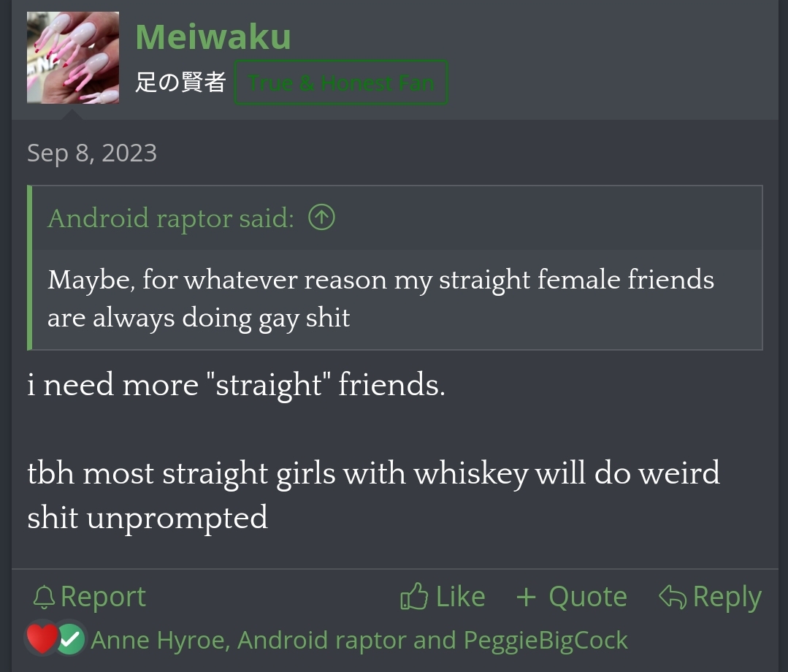Image resolution: width=788 pixels, height=672 pixels.
Task: Open PeggieBigCock in the reactions list
Action: (546, 641)
